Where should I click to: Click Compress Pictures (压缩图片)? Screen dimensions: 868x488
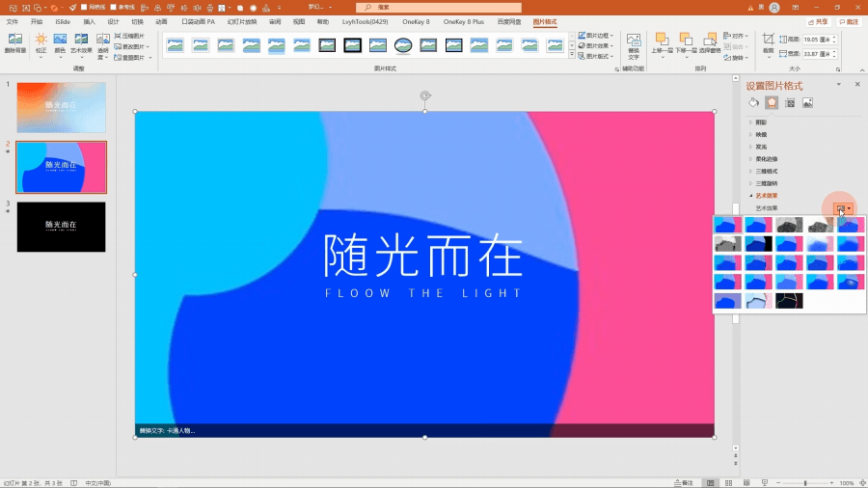(129, 36)
